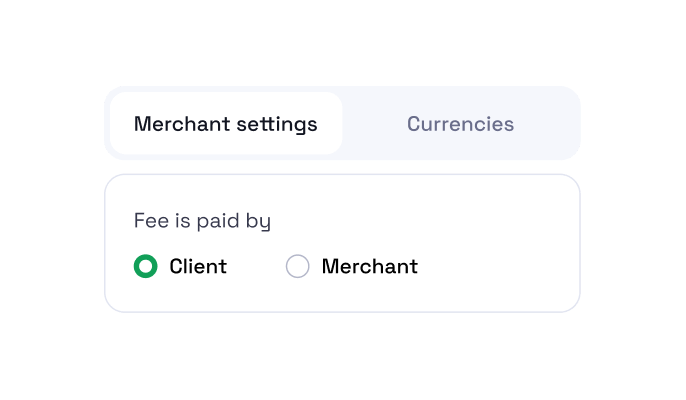
Task: Click the Merchant option label text
Action: point(370,266)
